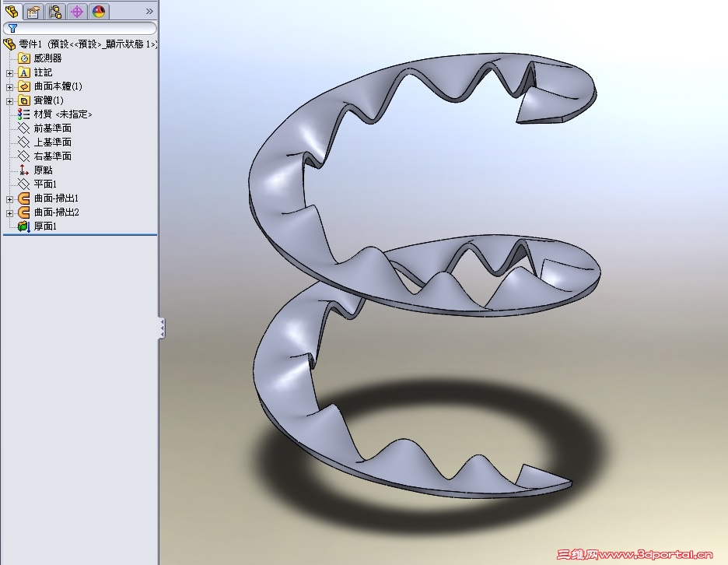Select 材質 <未指定> material entry

tap(63, 114)
